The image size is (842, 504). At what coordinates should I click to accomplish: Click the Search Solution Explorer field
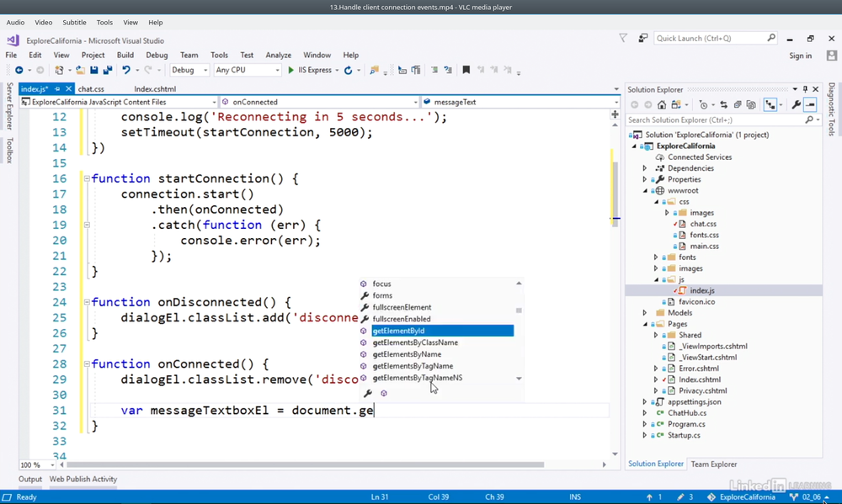coord(714,120)
